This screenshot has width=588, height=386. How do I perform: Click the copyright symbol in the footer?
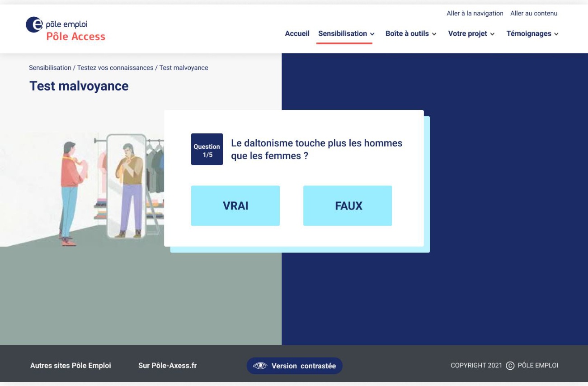tap(510, 366)
